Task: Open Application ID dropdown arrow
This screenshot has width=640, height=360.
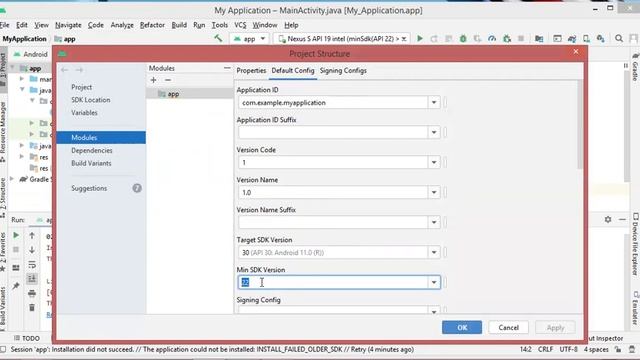Action: pos(434,102)
